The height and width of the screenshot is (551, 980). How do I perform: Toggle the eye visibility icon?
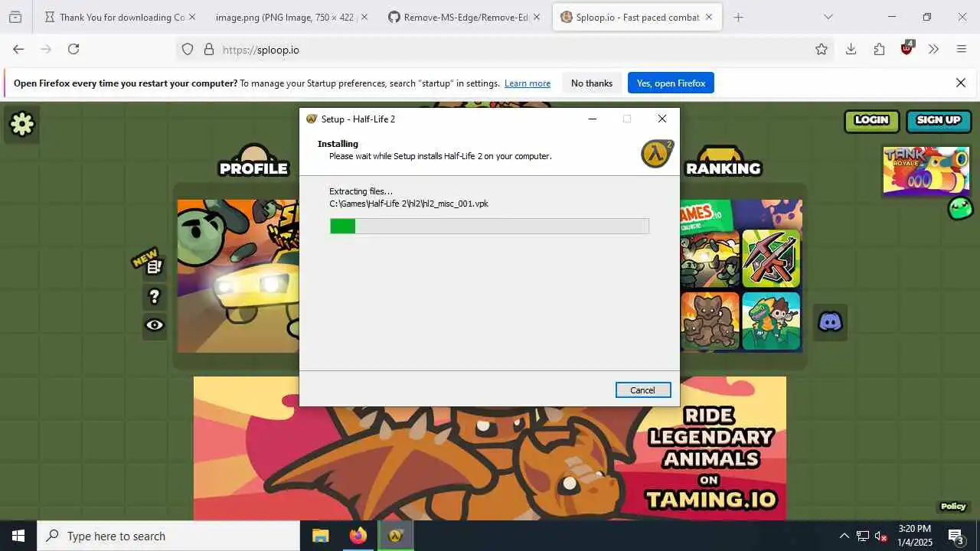pyautogui.click(x=155, y=325)
